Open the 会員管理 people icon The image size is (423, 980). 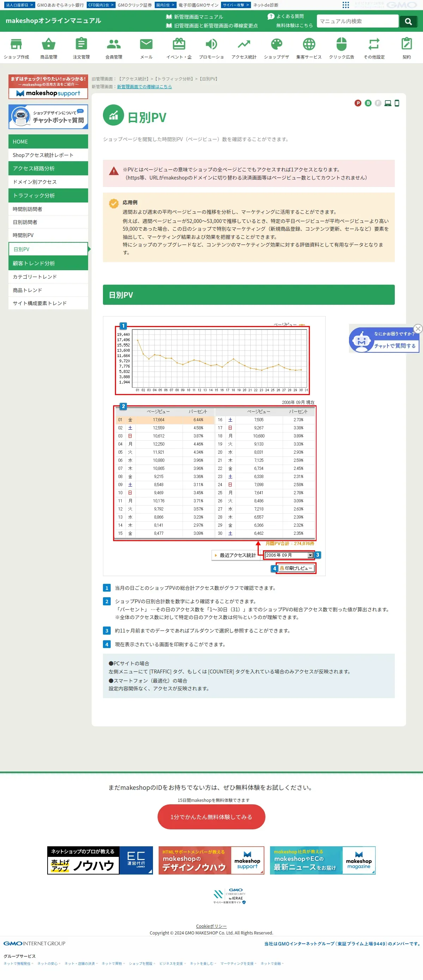(114, 44)
